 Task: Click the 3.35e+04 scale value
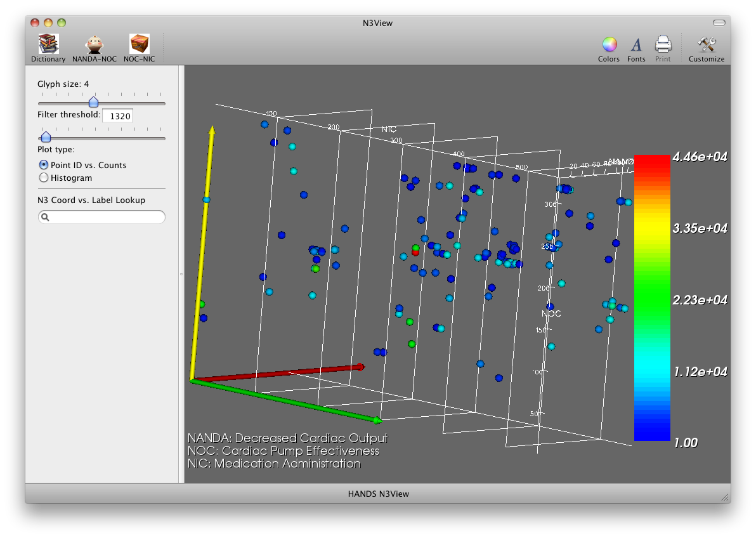[700, 228]
